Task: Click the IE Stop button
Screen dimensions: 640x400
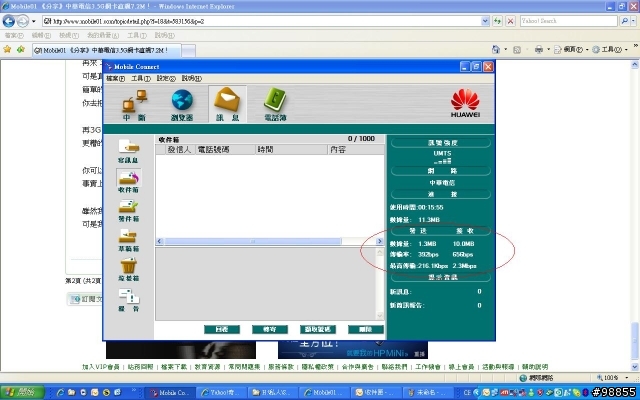Action: pyautogui.click(x=510, y=21)
